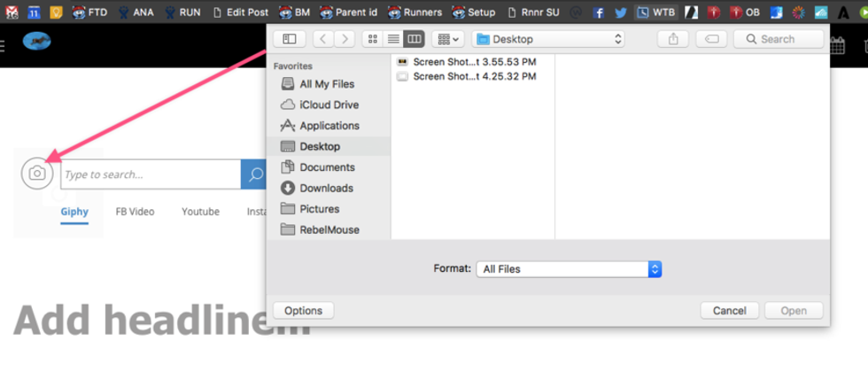Viewport: 868px width, 372px height.
Task: Click the blue search magnifier button
Action: [x=255, y=174]
